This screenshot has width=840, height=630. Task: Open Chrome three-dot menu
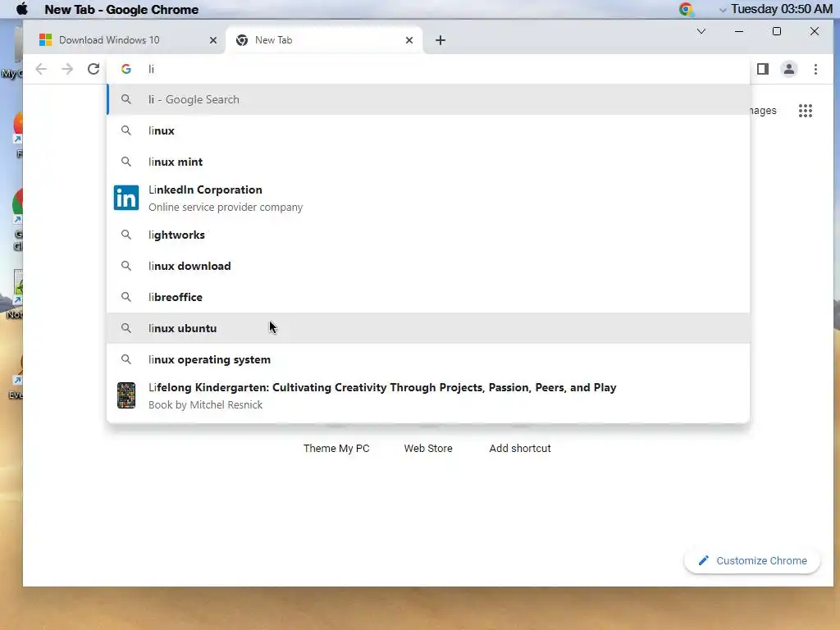(x=816, y=69)
